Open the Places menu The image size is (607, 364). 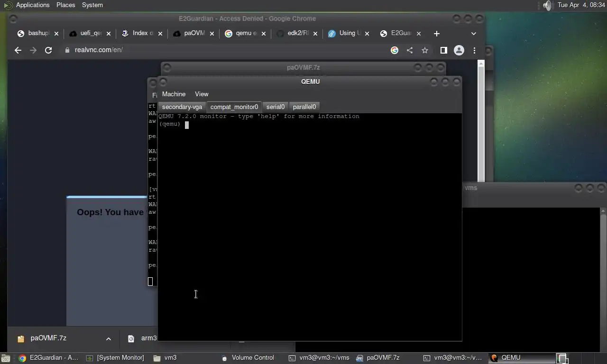click(65, 5)
